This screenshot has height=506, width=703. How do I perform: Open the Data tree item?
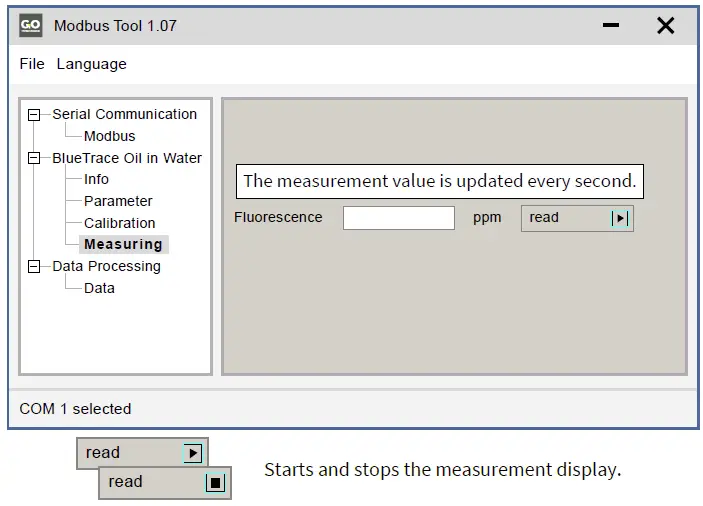tap(100, 288)
